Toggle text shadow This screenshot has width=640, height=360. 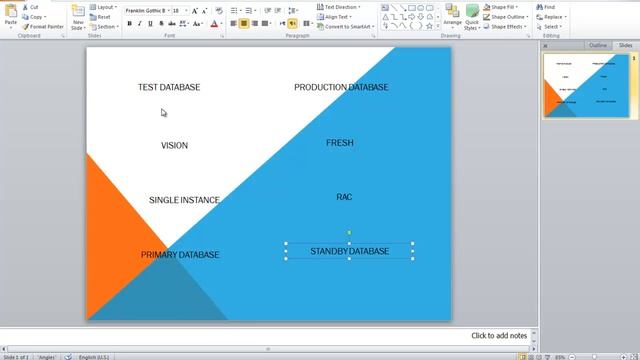[161, 24]
